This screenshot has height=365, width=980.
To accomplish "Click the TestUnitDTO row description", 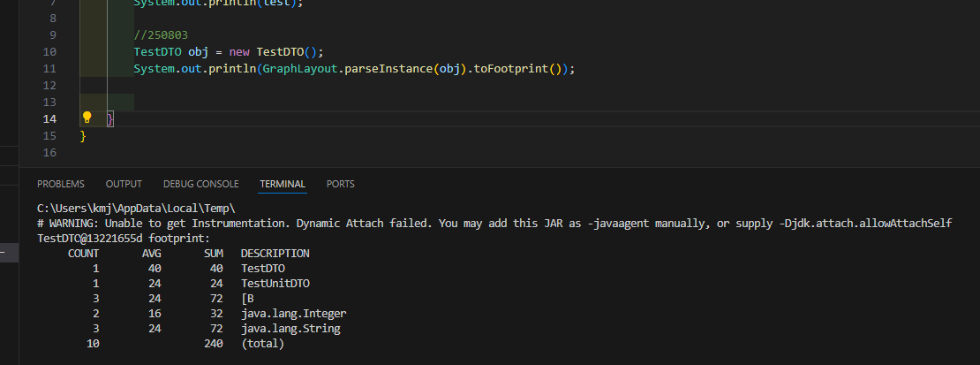I will pos(275,284).
